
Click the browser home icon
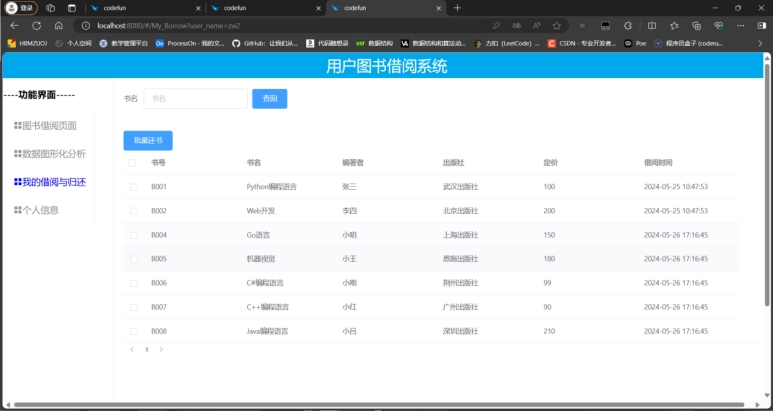59,25
